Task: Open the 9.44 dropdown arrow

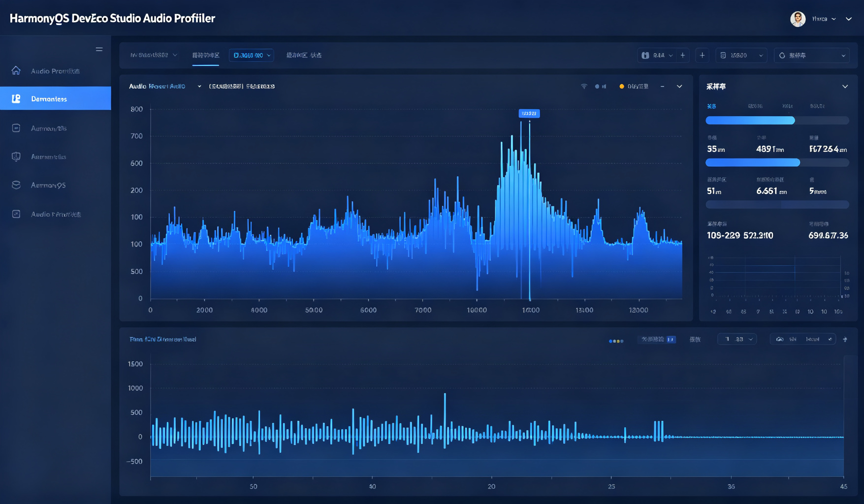Action: pos(671,56)
